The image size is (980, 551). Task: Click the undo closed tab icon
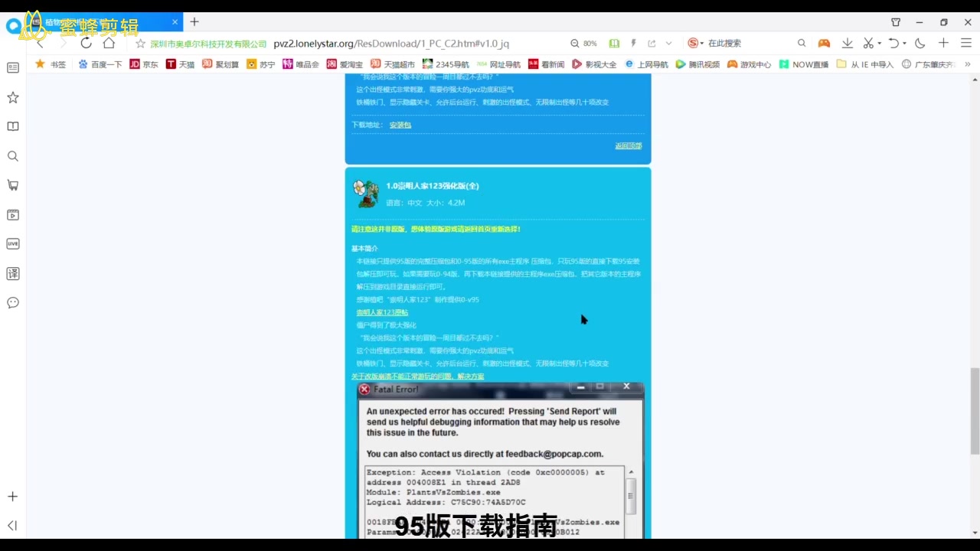tap(893, 44)
